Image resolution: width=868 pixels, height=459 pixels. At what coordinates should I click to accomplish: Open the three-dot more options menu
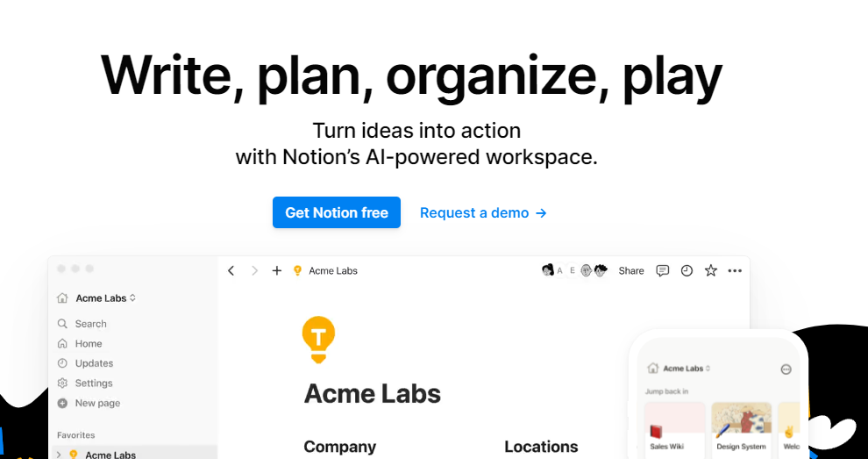click(x=735, y=270)
